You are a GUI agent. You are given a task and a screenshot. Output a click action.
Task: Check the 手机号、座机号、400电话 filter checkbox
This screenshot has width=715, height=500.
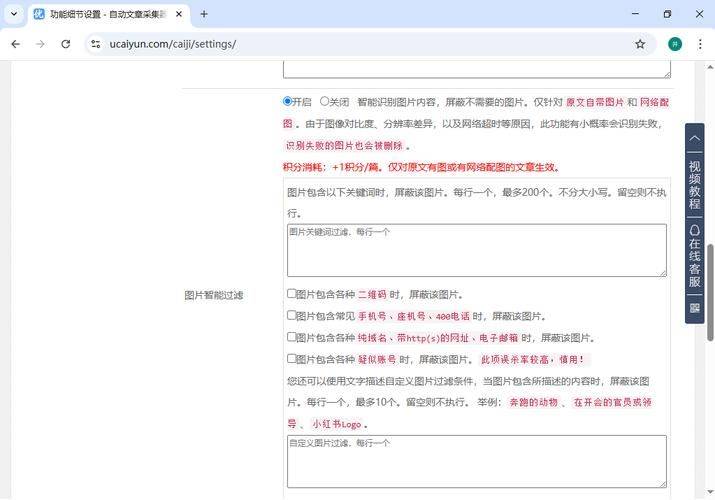[x=291, y=315]
